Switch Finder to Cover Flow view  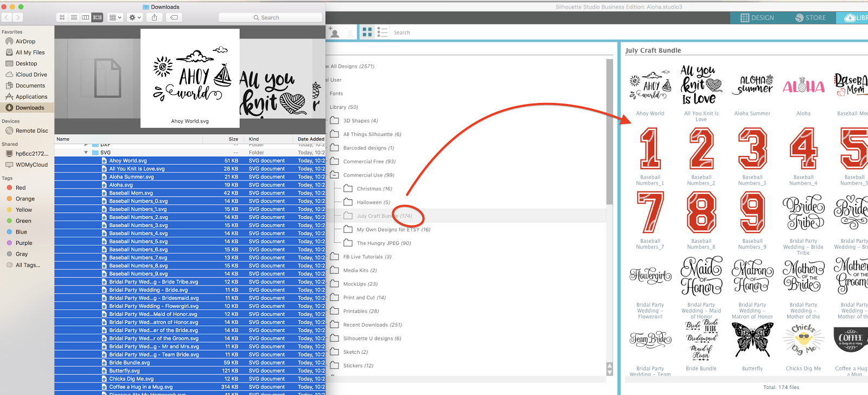click(x=98, y=17)
